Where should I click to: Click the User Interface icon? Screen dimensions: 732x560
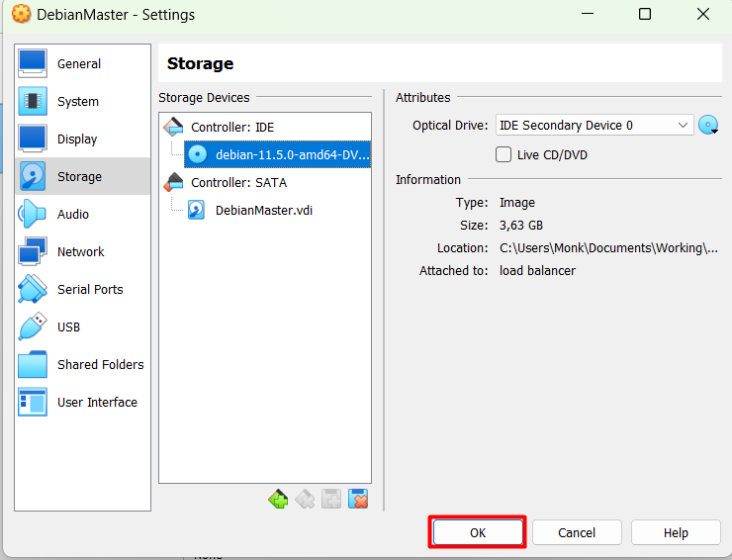pos(33,402)
